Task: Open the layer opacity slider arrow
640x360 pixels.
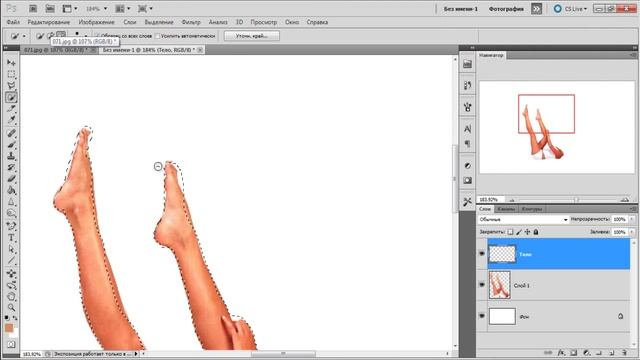Action: 631,220
